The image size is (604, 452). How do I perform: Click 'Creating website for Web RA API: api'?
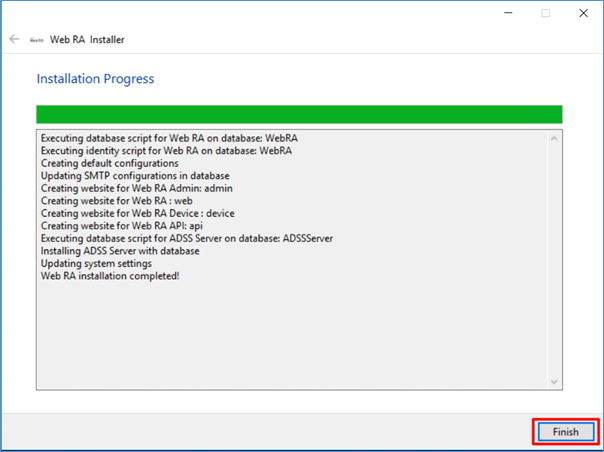(x=122, y=226)
